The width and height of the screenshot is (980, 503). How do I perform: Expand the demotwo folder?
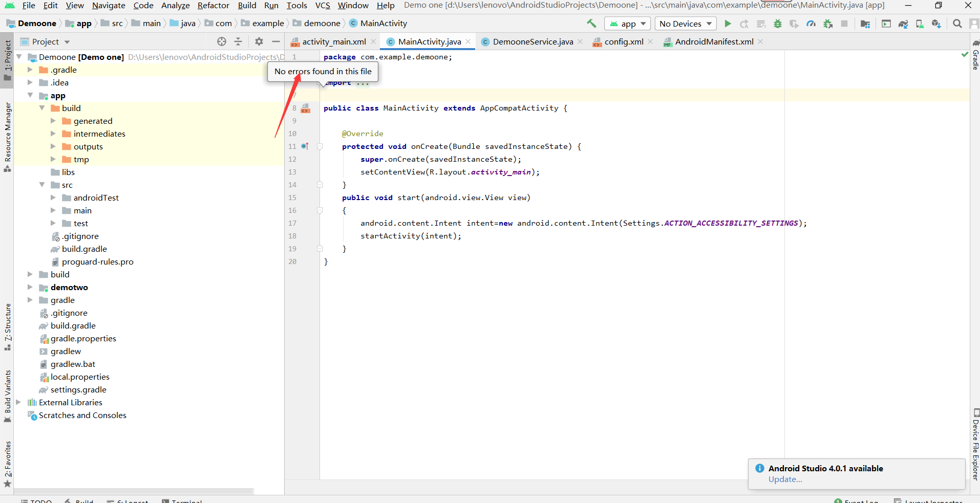30,287
